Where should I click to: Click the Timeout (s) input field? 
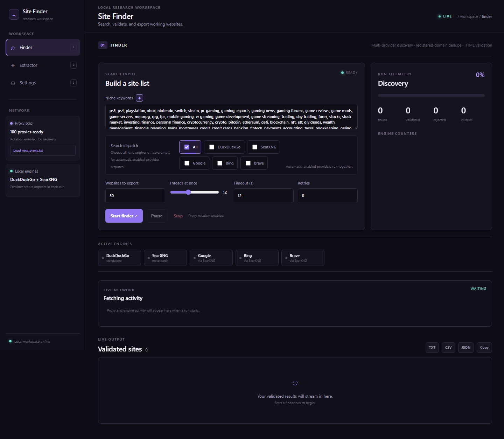click(x=264, y=196)
